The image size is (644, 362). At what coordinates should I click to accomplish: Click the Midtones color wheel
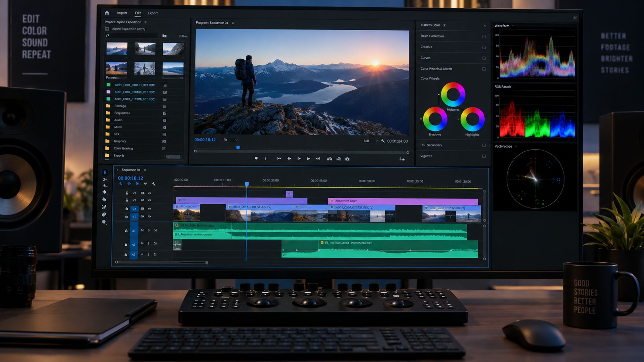(x=453, y=95)
